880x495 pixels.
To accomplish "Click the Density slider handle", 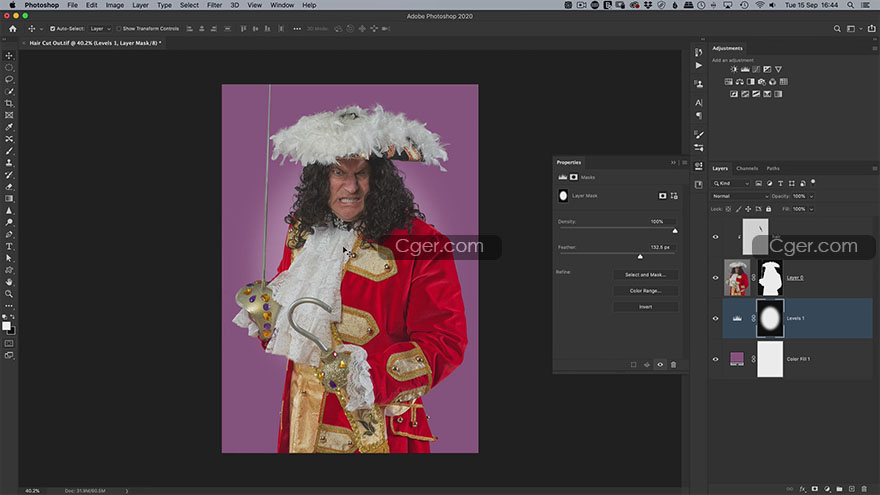I will pyautogui.click(x=675, y=231).
